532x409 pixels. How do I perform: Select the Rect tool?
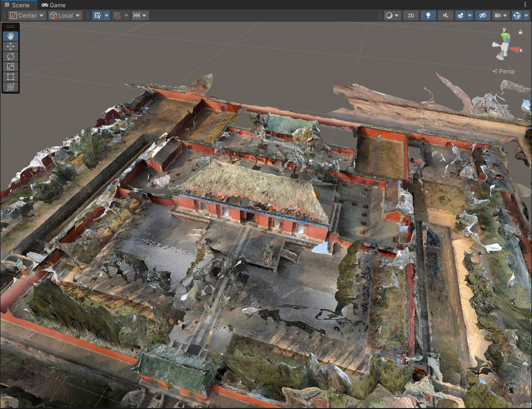coord(11,77)
